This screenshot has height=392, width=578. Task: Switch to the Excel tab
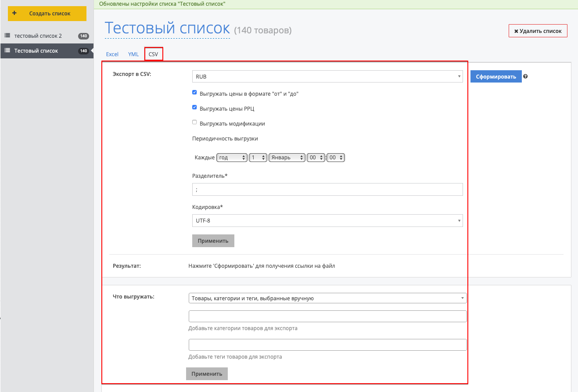click(112, 54)
